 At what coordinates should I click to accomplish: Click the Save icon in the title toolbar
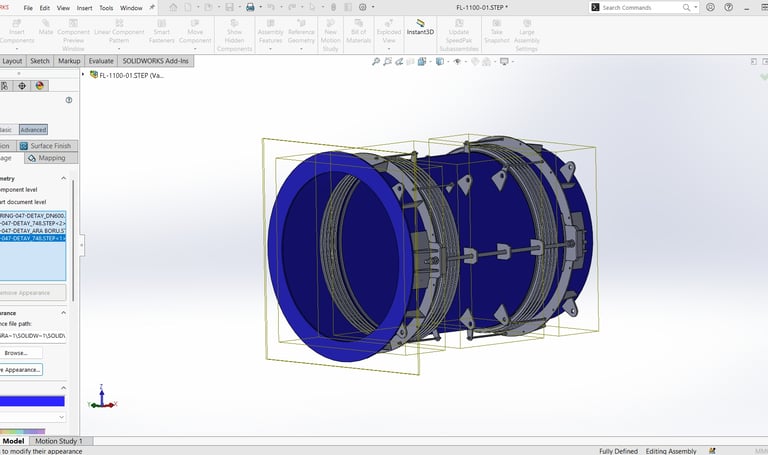(x=229, y=7)
